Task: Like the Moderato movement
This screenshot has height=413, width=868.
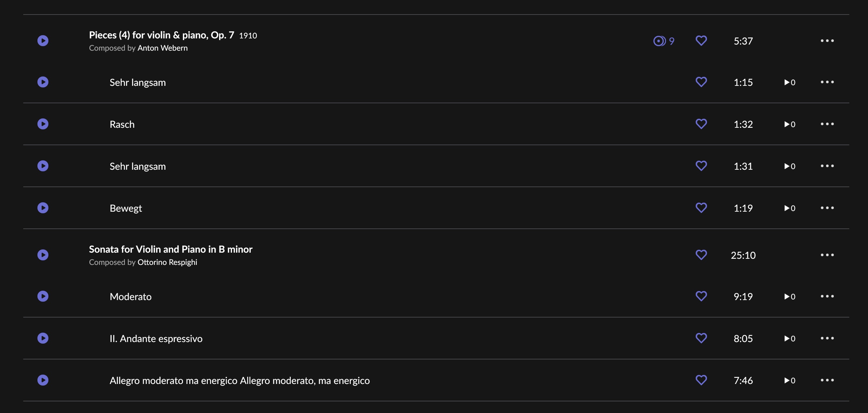Action: pyautogui.click(x=701, y=297)
